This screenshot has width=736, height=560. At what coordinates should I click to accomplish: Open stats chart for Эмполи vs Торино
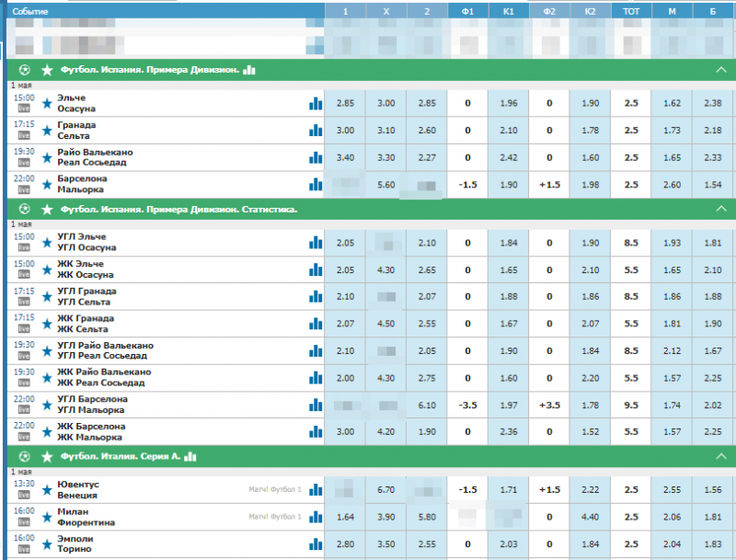pyautogui.click(x=316, y=544)
